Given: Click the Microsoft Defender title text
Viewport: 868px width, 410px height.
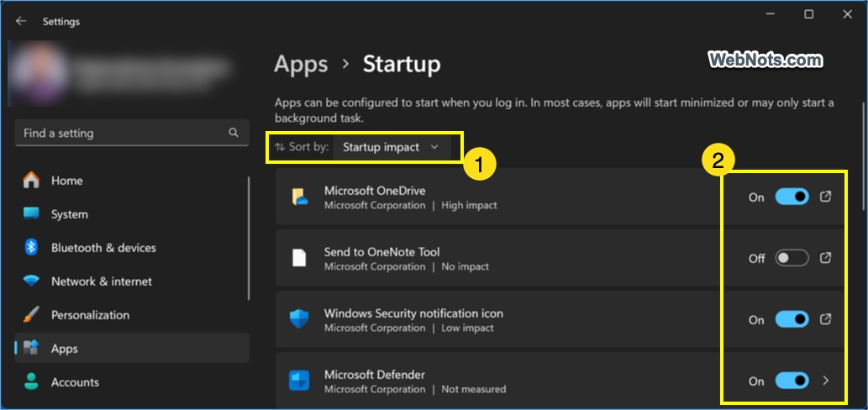Looking at the screenshot, I should pos(376,376).
